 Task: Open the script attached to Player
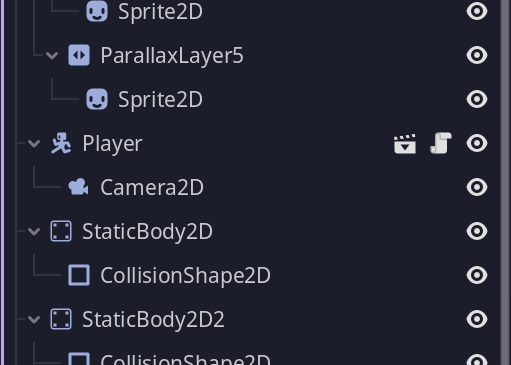(x=441, y=143)
